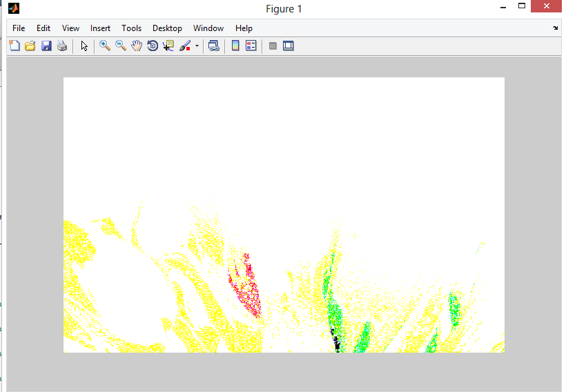This screenshot has height=392, width=566.
Task: Click the MATLAB logo in title bar
Action: 14,8
